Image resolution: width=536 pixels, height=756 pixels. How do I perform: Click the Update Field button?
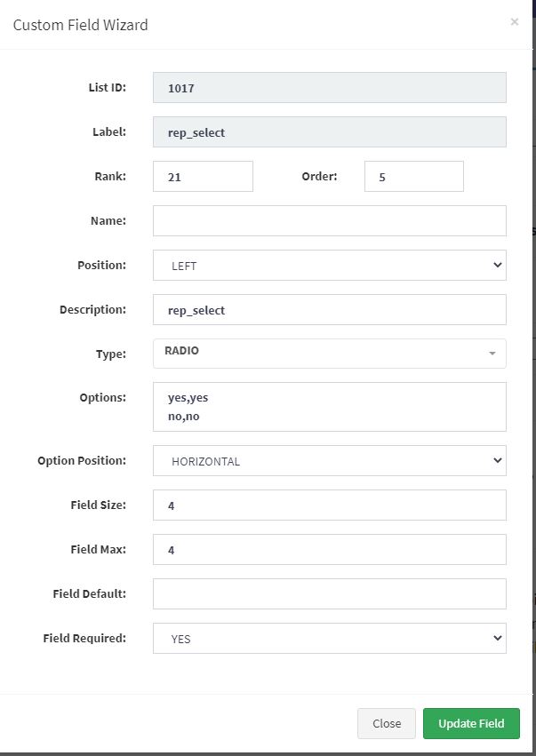pos(471,723)
